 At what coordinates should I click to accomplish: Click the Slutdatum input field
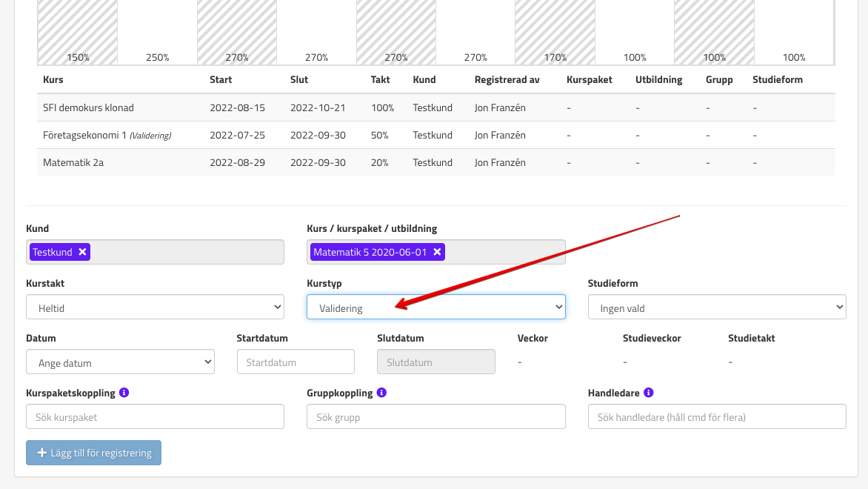(x=435, y=362)
